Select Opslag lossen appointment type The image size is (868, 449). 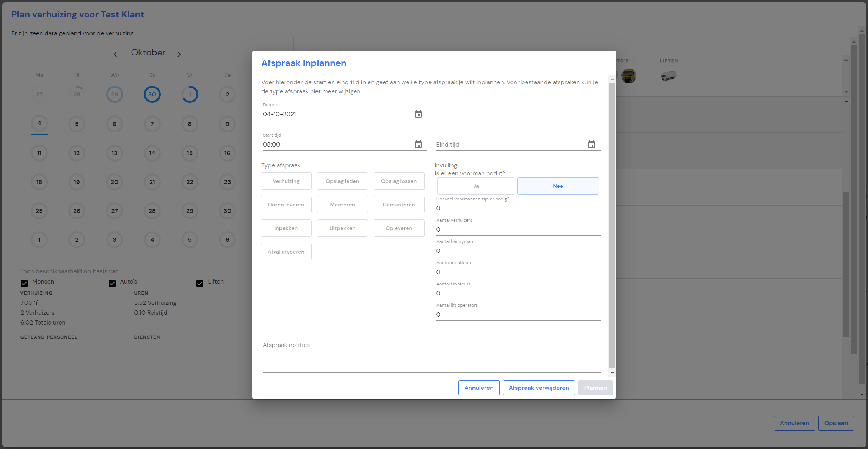click(399, 181)
